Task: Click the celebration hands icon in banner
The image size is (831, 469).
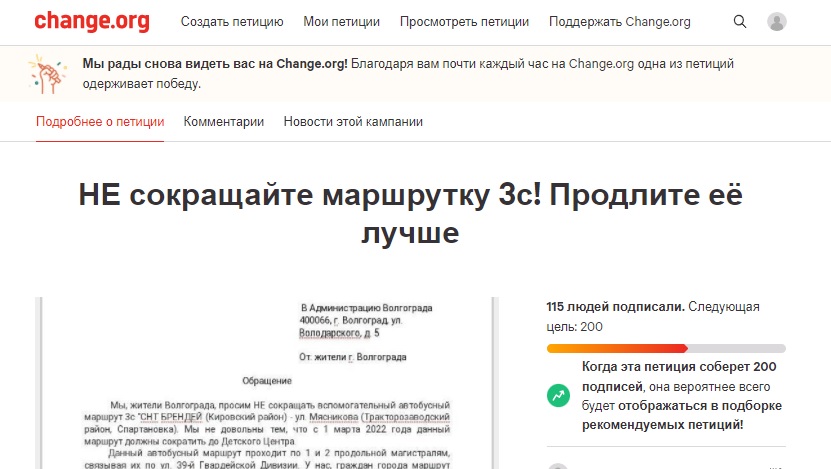Action: (52, 72)
